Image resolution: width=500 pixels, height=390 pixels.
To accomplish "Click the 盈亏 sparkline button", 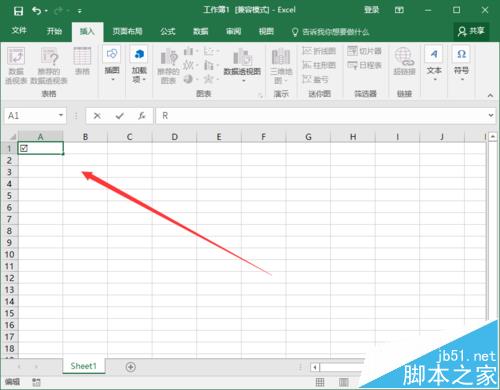I will [315, 79].
